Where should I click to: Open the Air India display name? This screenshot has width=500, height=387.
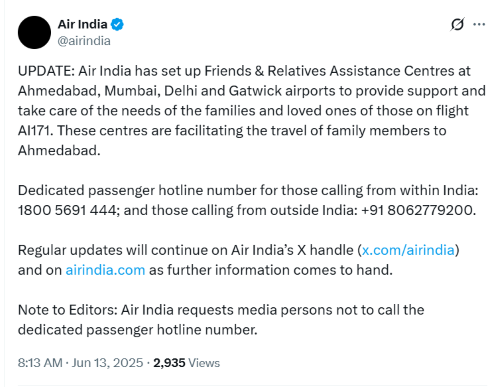(x=82, y=24)
